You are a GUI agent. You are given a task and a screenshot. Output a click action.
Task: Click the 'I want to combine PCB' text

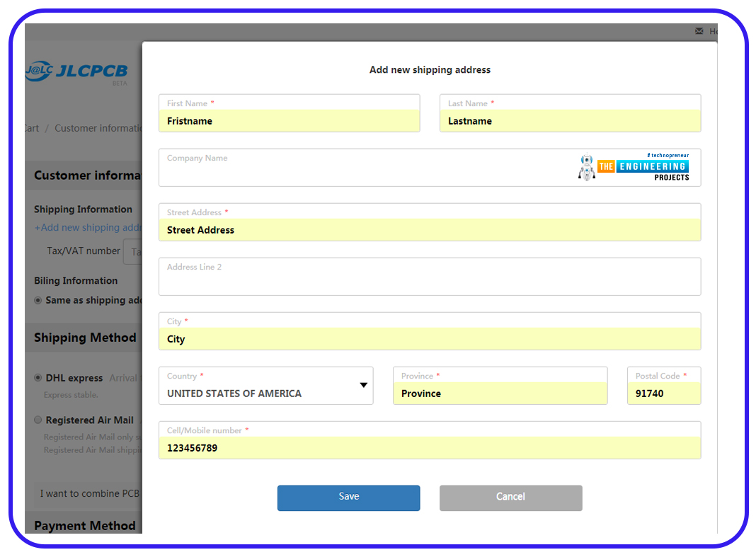point(90,494)
